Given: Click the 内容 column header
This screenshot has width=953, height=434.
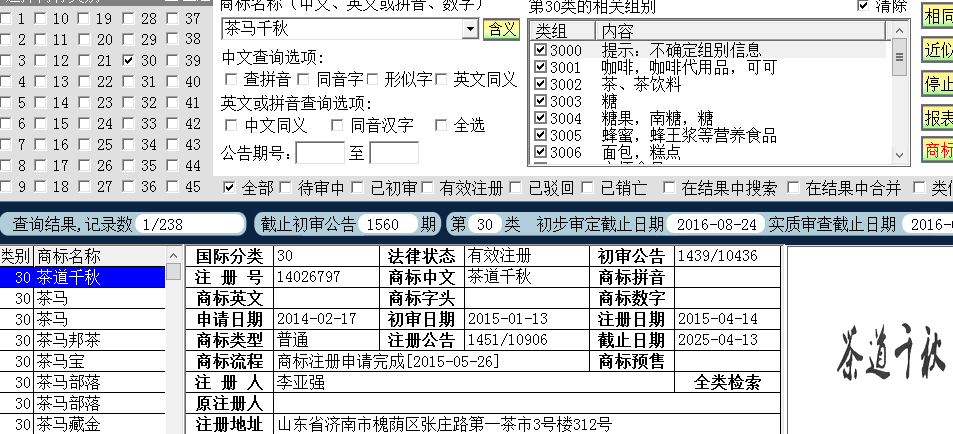Looking at the screenshot, I should click(x=741, y=30).
